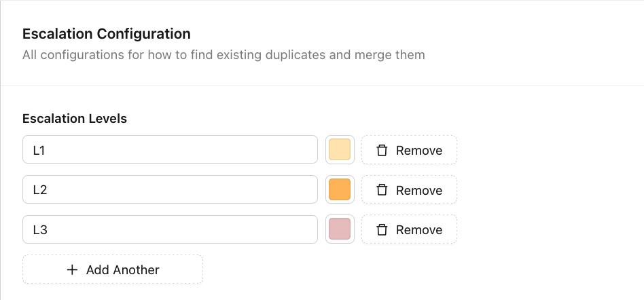Click the Remove text label beside L1

419,150
